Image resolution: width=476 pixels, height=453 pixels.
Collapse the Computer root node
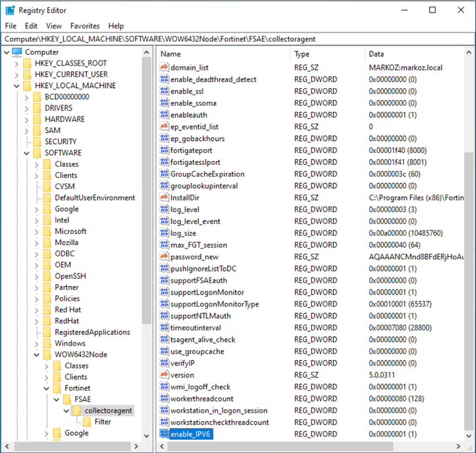click(x=7, y=52)
